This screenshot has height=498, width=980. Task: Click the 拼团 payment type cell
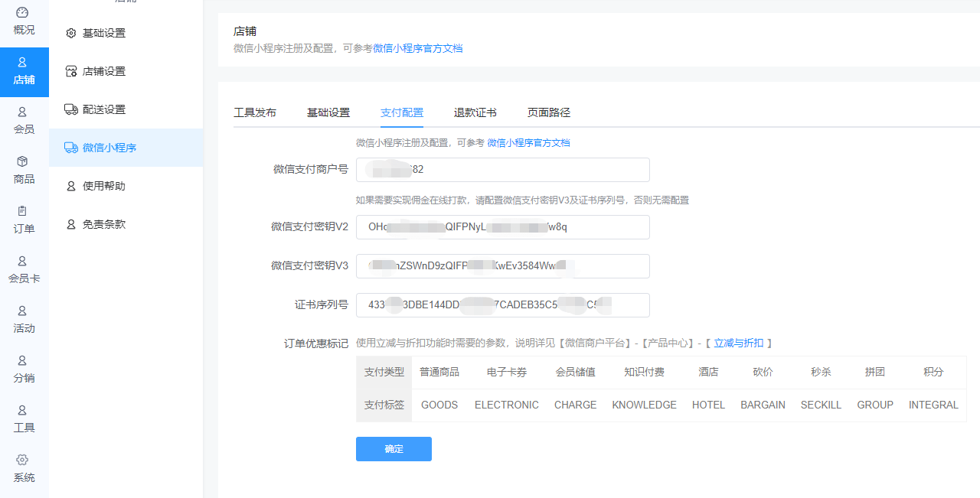point(875,373)
